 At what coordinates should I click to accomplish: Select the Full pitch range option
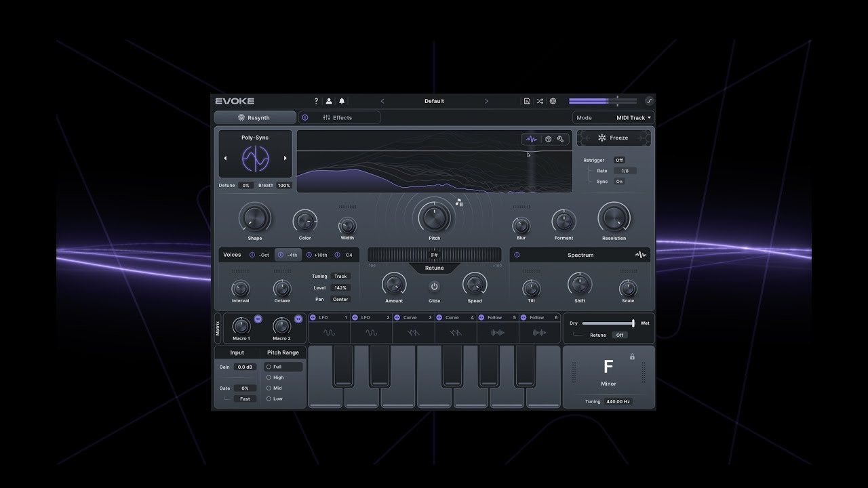pos(283,367)
